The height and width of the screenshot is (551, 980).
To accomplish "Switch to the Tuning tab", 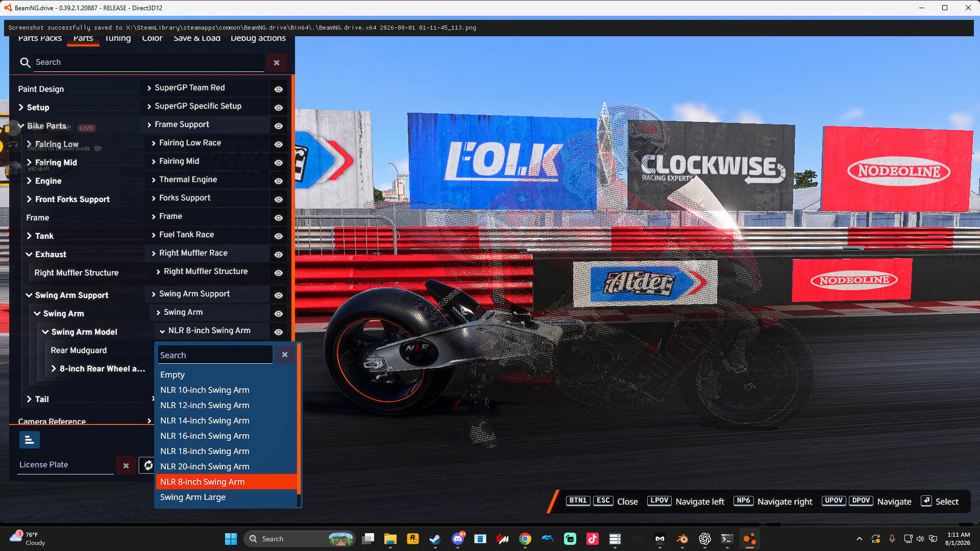I will 118,38.
